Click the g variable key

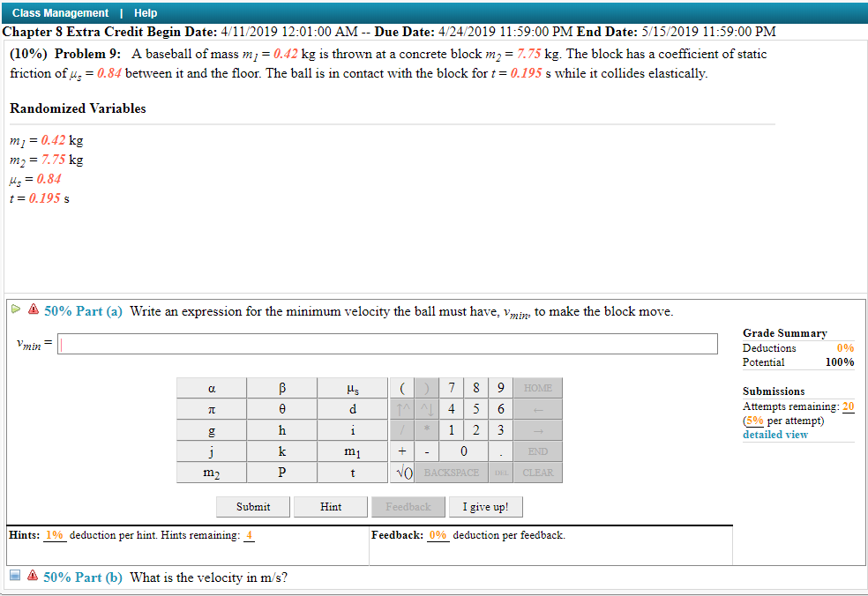click(212, 429)
